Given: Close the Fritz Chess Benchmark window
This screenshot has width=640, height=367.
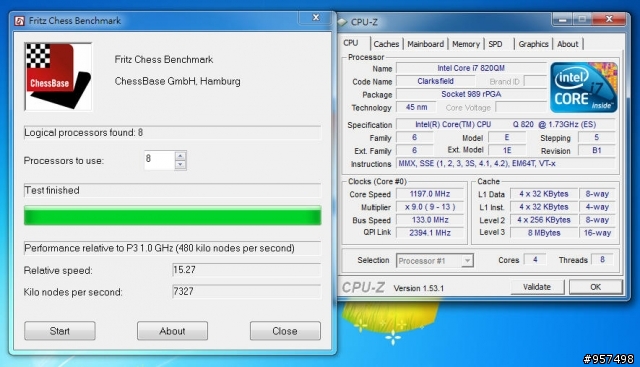Looking at the screenshot, I should tap(315, 17).
